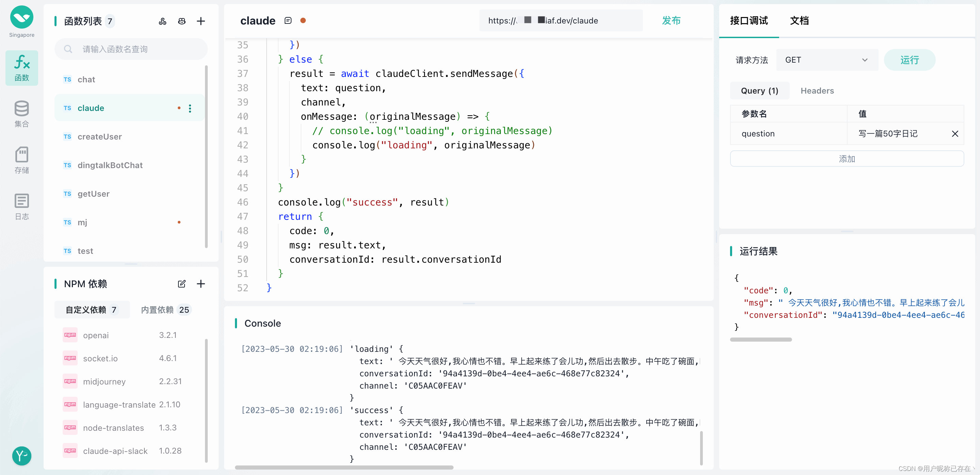Click the 运行 run button
Image resolution: width=980 pixels, height=475 pixels.
[x=909, y=60]
